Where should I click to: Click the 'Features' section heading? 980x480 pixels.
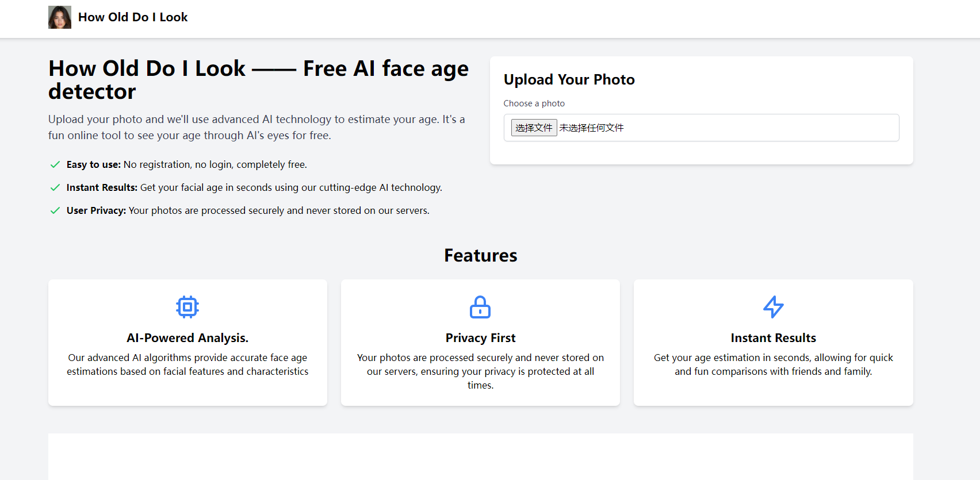pos(480,255)
